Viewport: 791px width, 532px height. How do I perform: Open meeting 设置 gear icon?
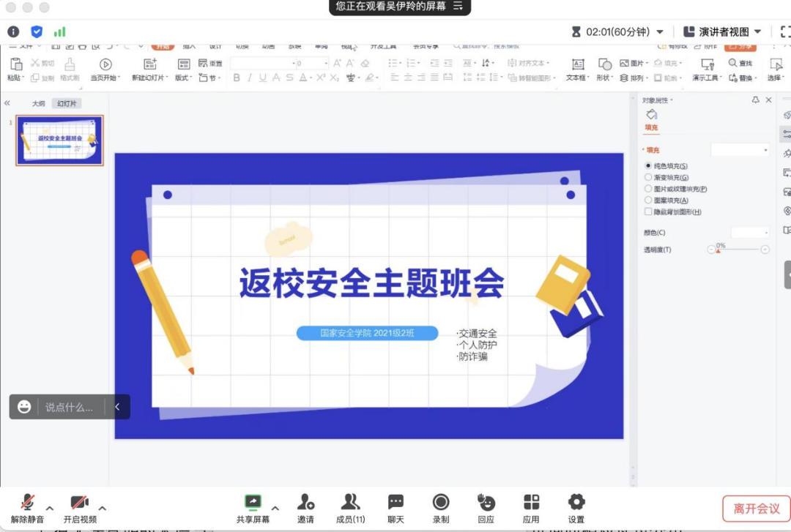click(576, 502)
